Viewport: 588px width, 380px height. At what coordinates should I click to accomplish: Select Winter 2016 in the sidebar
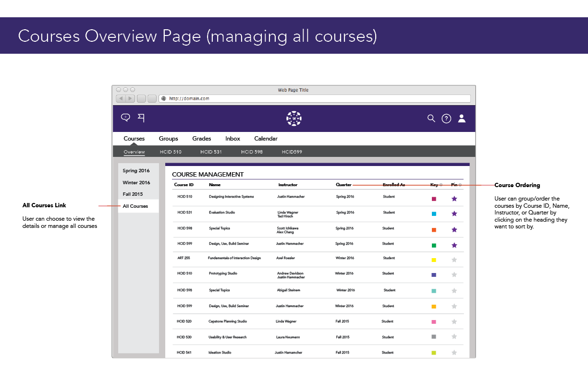tap(136, 183)
